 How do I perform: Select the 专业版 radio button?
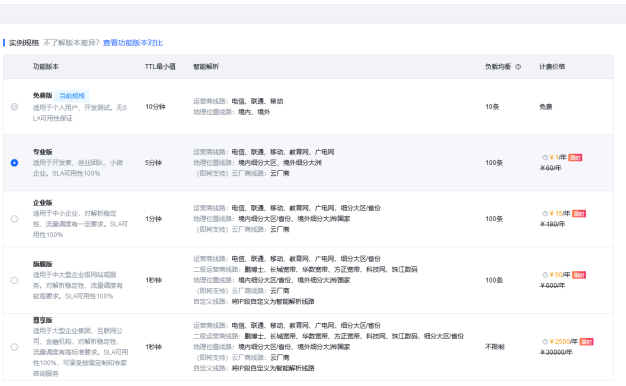point(14,162)
